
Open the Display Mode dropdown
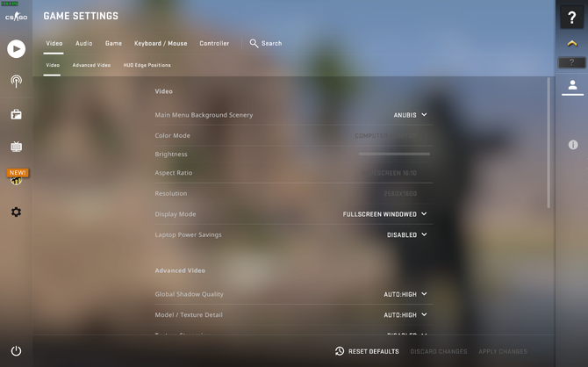coord(384,214)
